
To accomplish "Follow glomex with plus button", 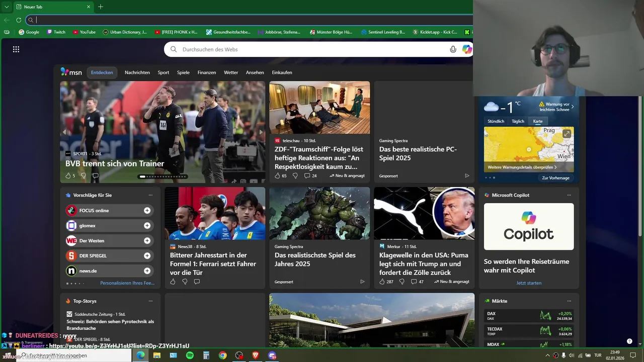I will pos(147,226).
